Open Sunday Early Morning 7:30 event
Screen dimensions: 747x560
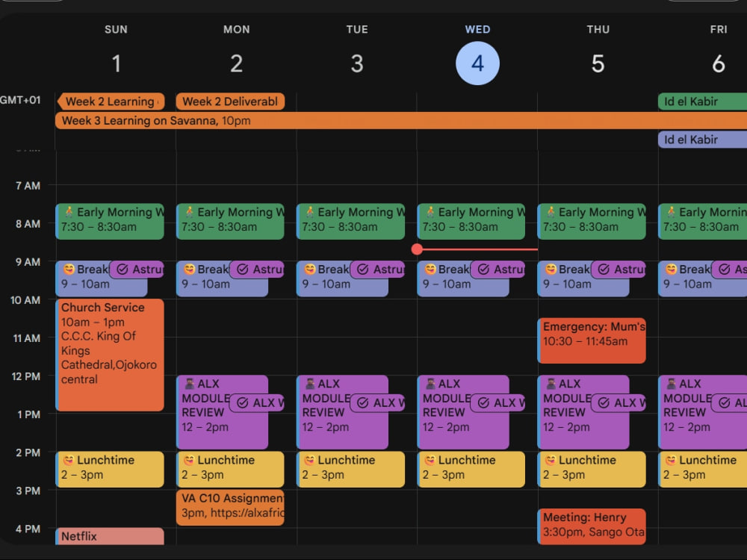coord(110,222)
